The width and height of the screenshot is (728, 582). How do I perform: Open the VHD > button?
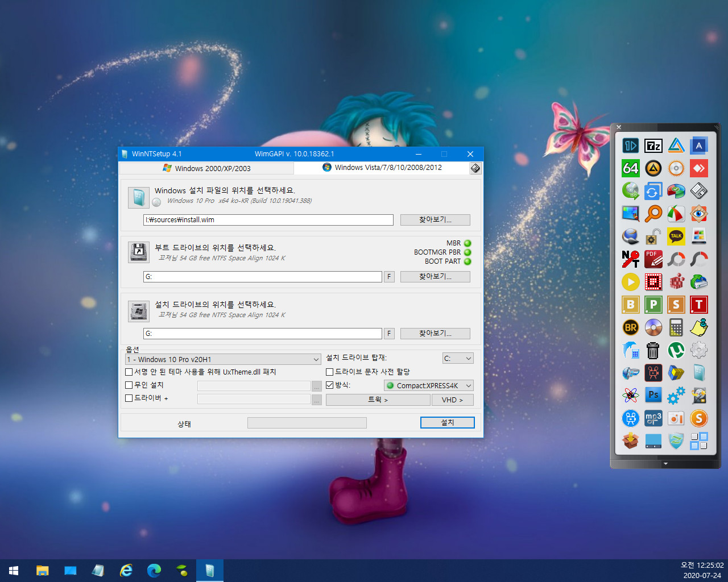(452, 400)
